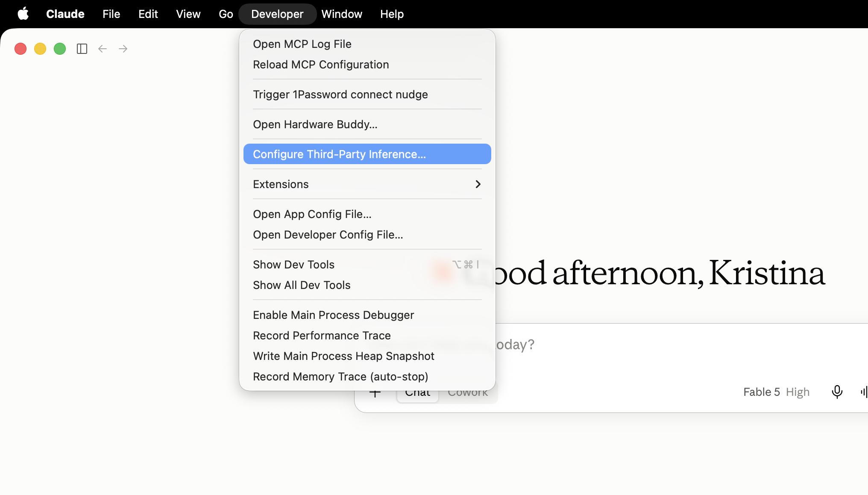868x495 pixels.
Task: Go back with the left arrow
Action: click(103, 49)
